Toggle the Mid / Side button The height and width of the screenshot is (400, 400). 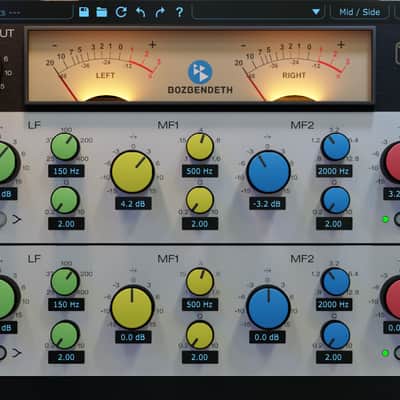click(359, 12)
